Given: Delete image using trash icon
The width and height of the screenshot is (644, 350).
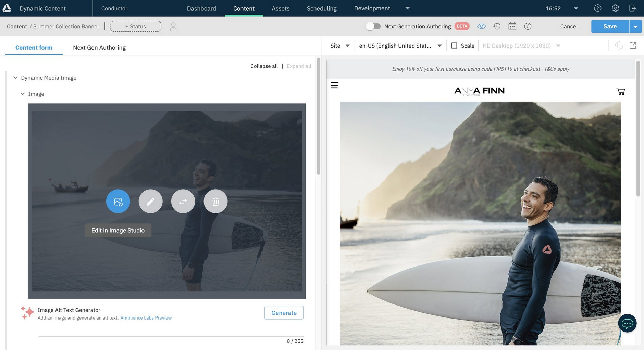Looking at the screenshot, I should [215, 201].
